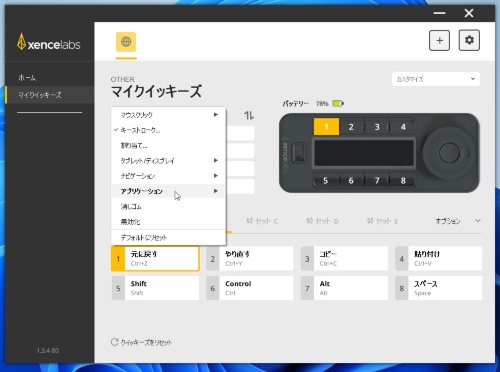Select key 2 やり直す Ctrl+Y

tap(250, 259)
